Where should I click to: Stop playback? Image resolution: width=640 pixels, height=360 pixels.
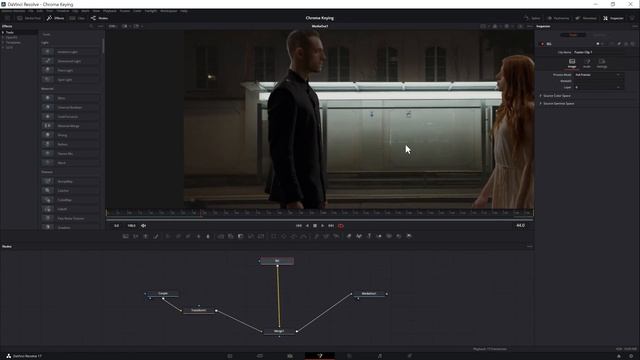(315, 226)
